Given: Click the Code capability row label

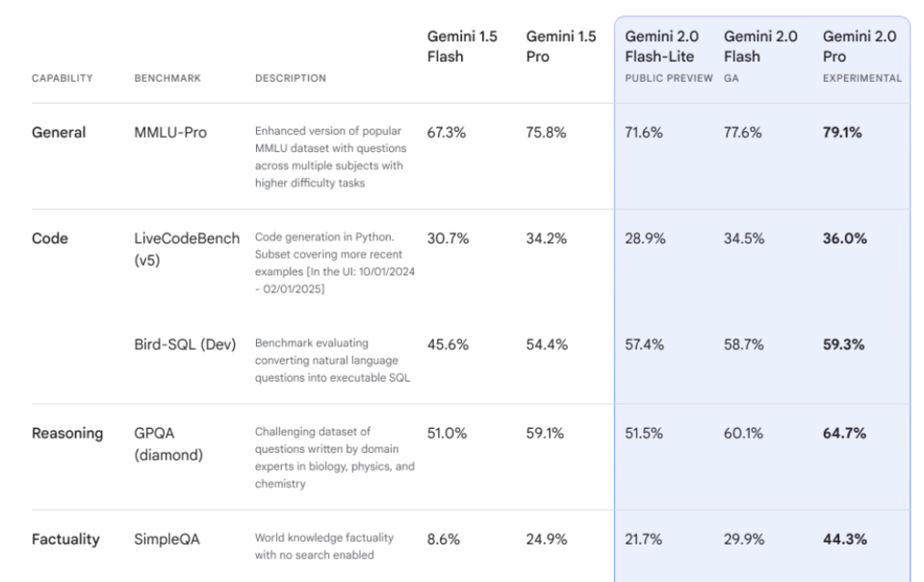Looking at the screenshot, I should point(50,239).
